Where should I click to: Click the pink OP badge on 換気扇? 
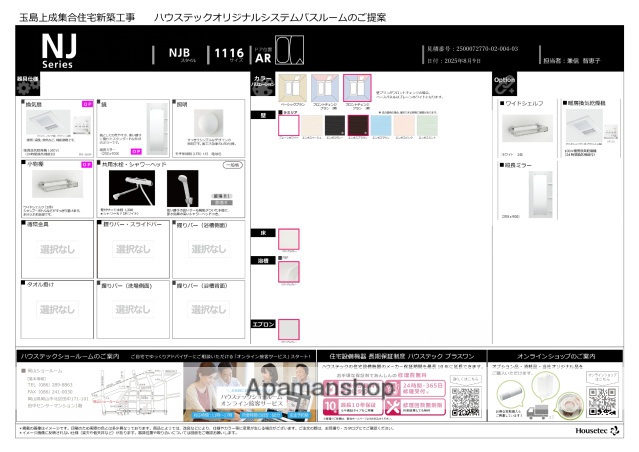point(87,104)
